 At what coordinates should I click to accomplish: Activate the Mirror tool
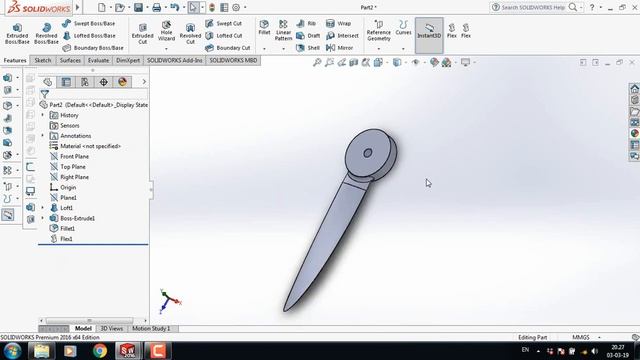(339, 48)
